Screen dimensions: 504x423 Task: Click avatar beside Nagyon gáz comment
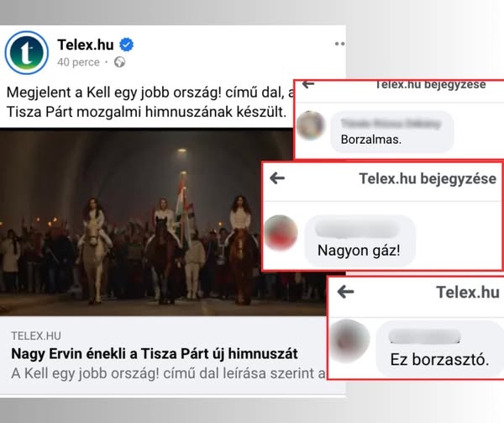click(281, 233)
